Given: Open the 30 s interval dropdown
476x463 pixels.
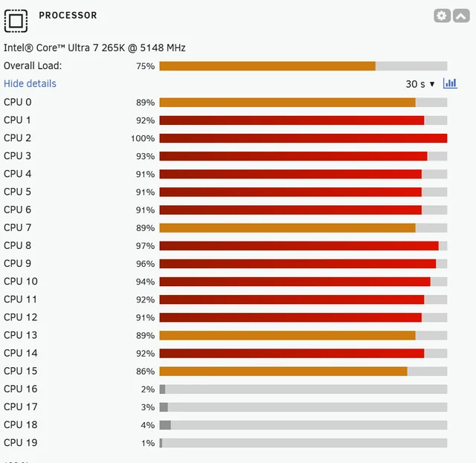Looking at the screenshot, I should click(420, 84).
